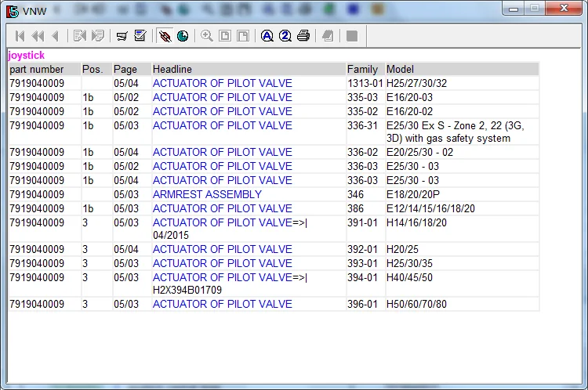The height and width of the screenshot is (390, 588).
Task: Click the first page-view icon after zoom
Action: click(x=225, y=36)
